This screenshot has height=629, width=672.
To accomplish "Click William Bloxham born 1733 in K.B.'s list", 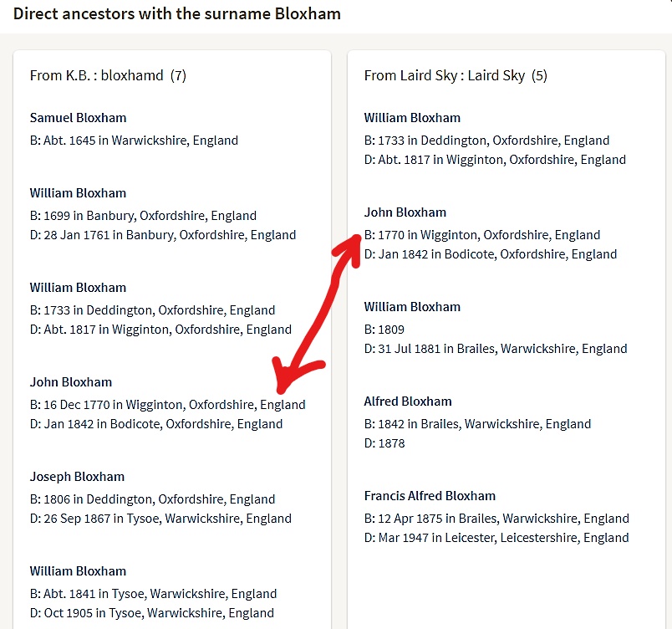I will (78, 288).
